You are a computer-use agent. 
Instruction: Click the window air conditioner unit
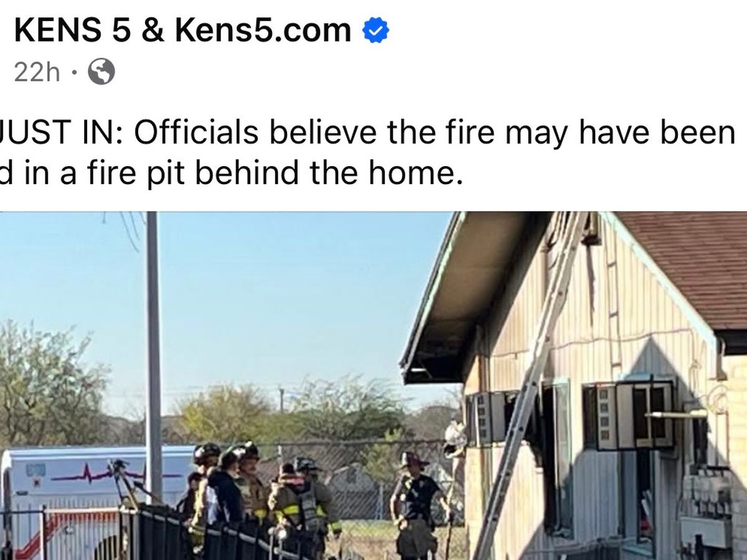pyautogui.click(x=629, y=415)
